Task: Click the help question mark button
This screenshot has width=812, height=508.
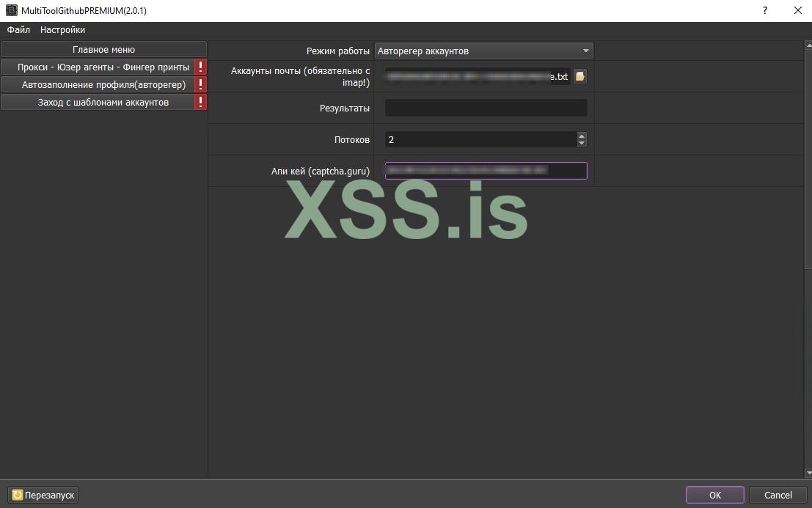Action: (765, 10)
